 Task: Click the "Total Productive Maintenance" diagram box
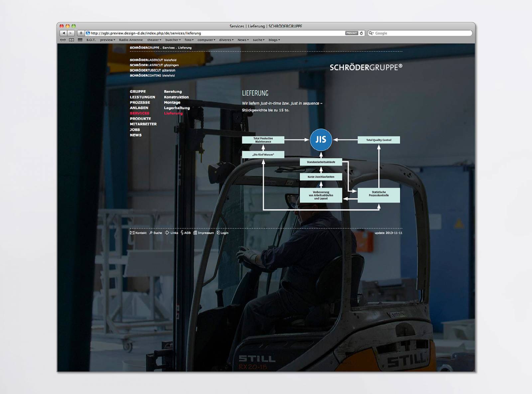263,140
